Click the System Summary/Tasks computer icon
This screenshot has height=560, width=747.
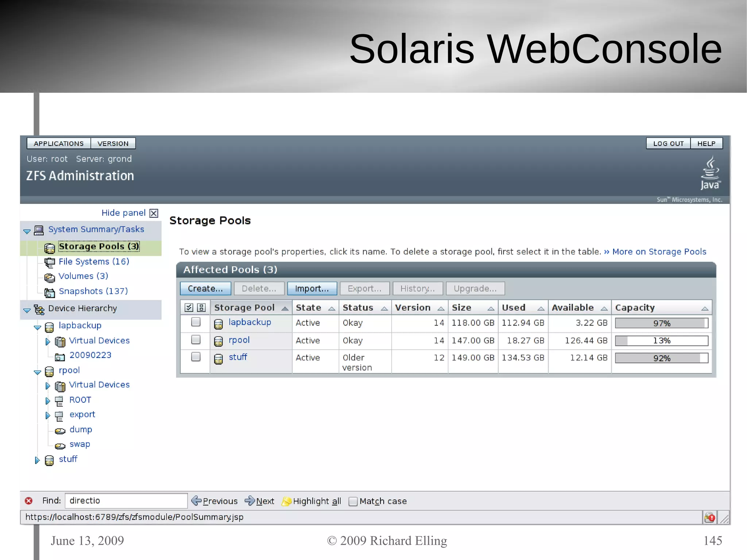[x=39, y=230]
